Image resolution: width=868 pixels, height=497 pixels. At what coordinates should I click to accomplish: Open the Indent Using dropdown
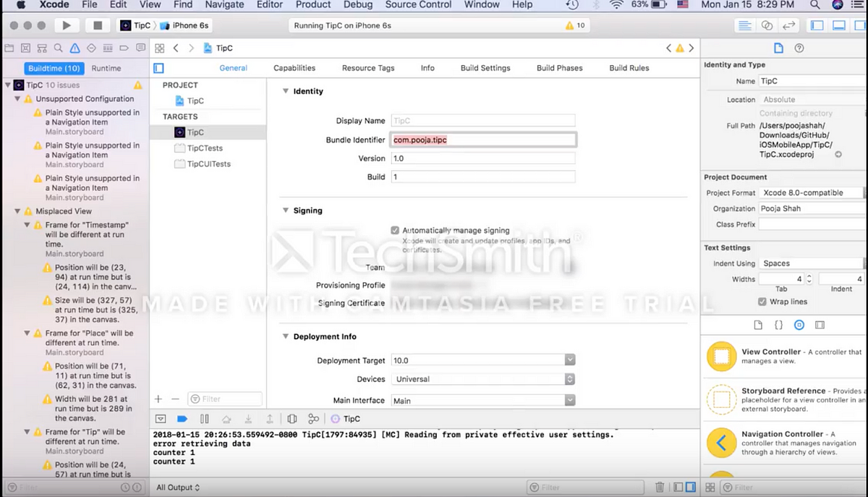click(x=811, y=263)
